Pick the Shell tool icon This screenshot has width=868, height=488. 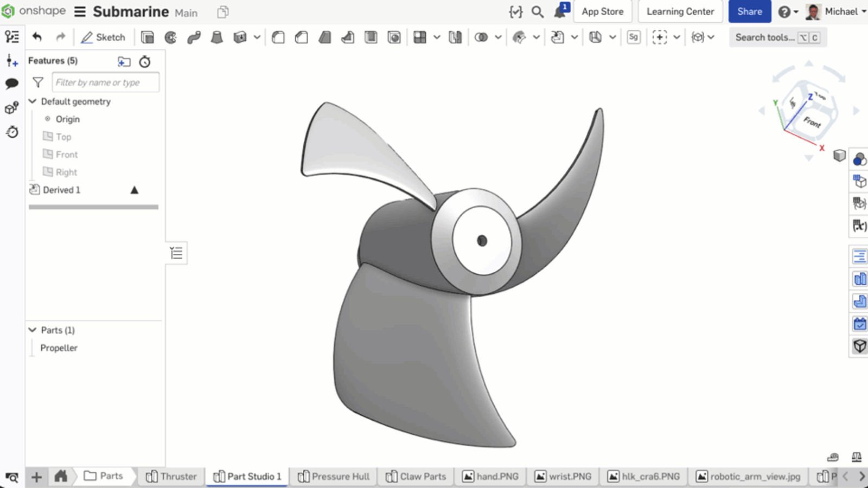click(x=371, y=37)
